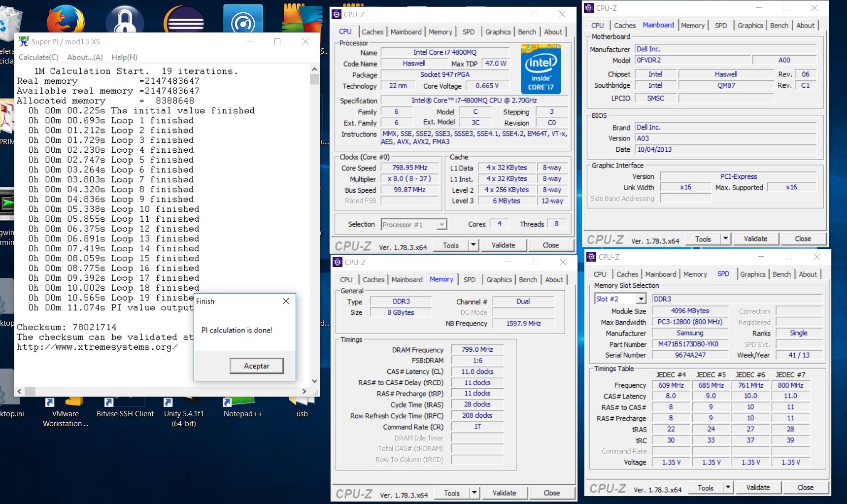Click Max TDP value 47.0 W
The image size is (847, 504).
tap(496, 64)
